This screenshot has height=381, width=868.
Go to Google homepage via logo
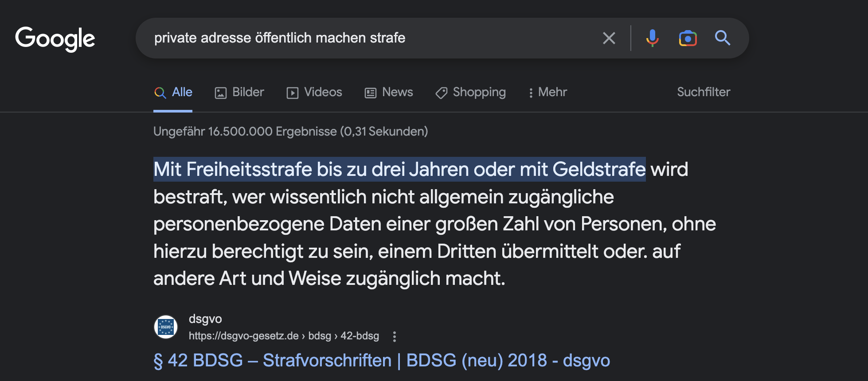[x=55, y=39]
